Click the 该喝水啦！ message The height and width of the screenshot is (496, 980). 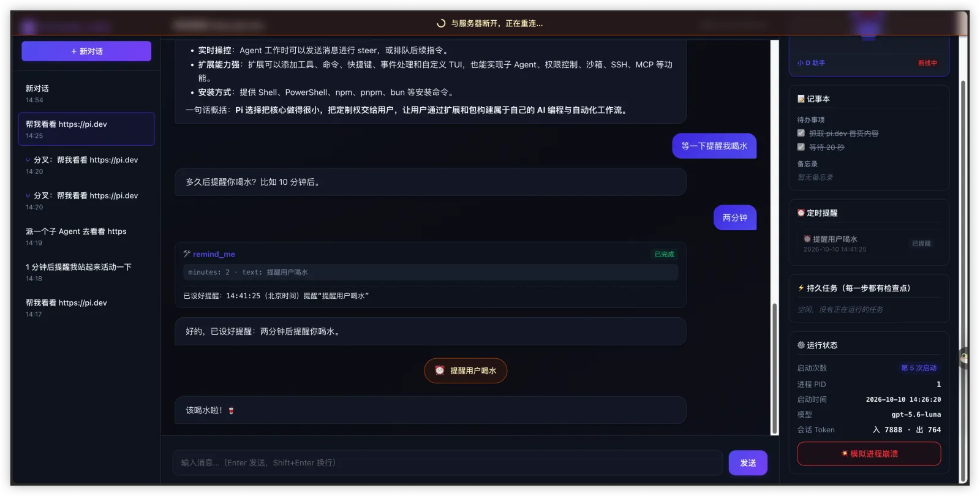431,410
